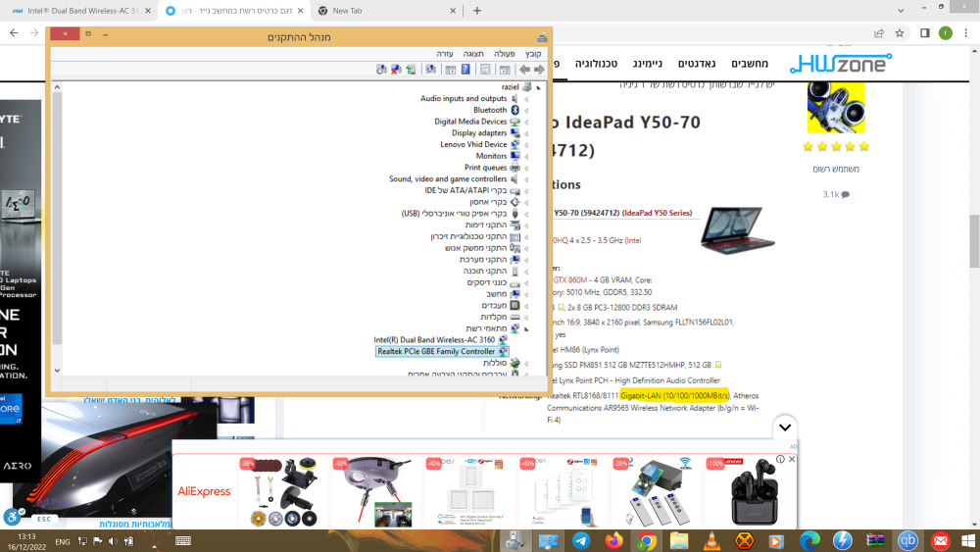The image size is (980, 552).
Task: Open the Windows Start button
Action: [969, 541]
